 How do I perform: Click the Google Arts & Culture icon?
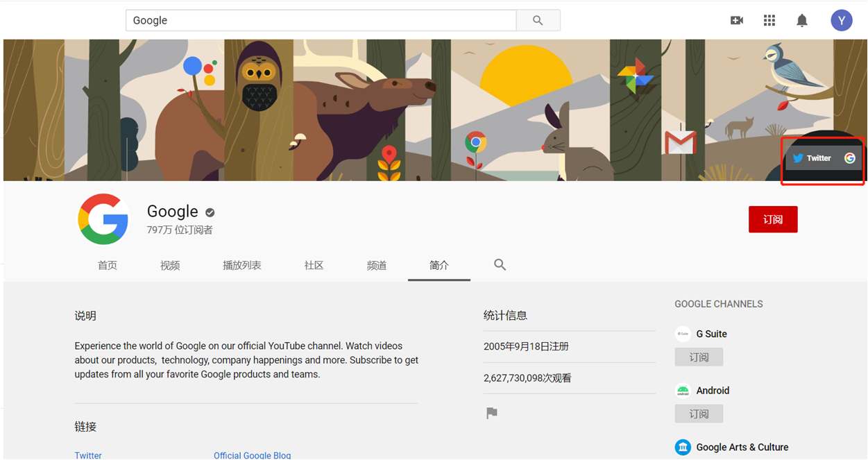pos(683,447)
